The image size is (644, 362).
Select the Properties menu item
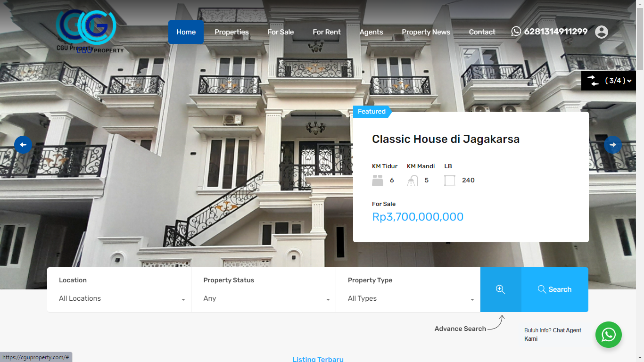click(231, 32)
